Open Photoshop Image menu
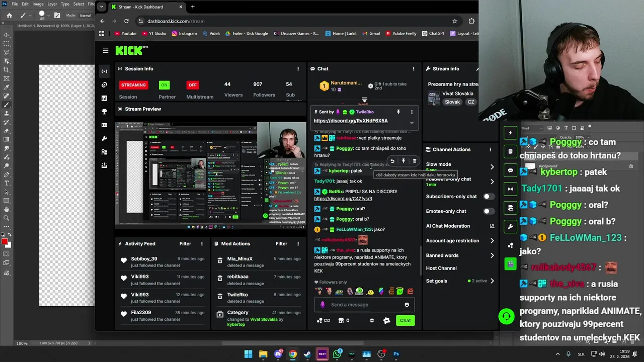This screenshot has height=362, width=644. click(38, 4)
